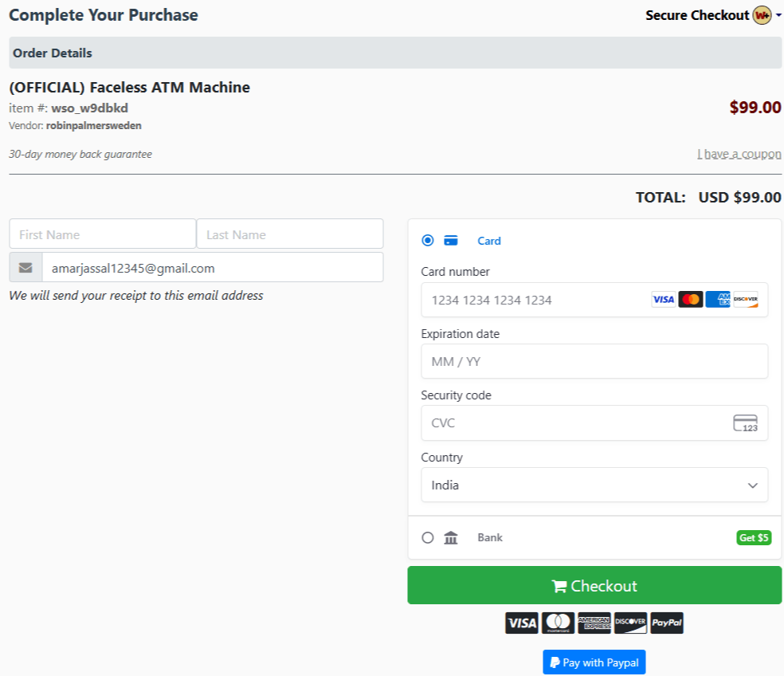This screenshot has height=676, width=784.
Task: Click the green Get $5 badge
Action: 754,538
